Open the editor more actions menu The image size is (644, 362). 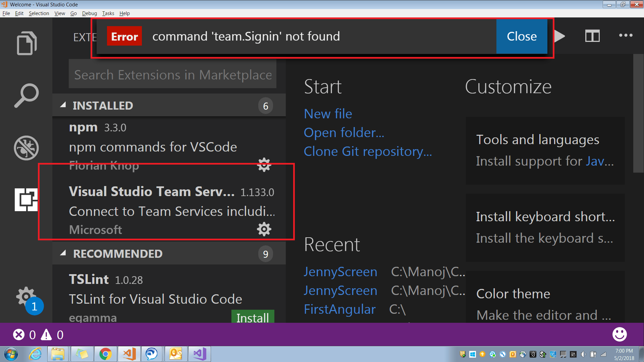(x=626, y=36)
